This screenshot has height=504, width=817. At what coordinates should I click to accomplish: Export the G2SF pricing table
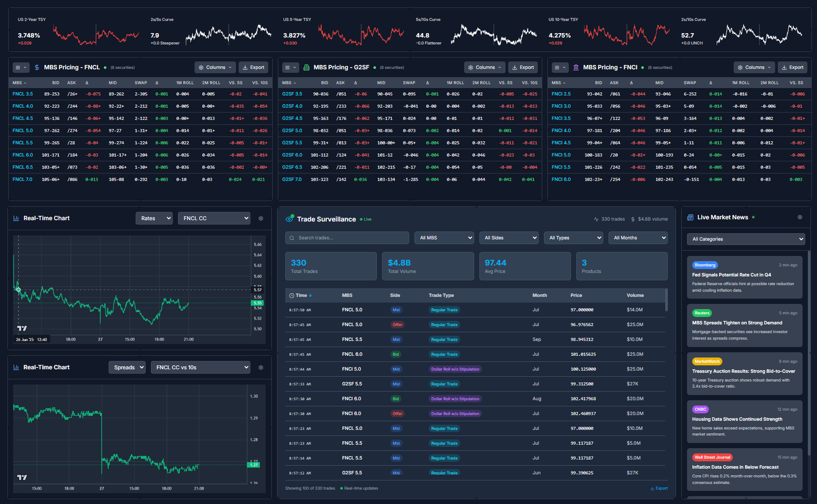pos(523,67)
